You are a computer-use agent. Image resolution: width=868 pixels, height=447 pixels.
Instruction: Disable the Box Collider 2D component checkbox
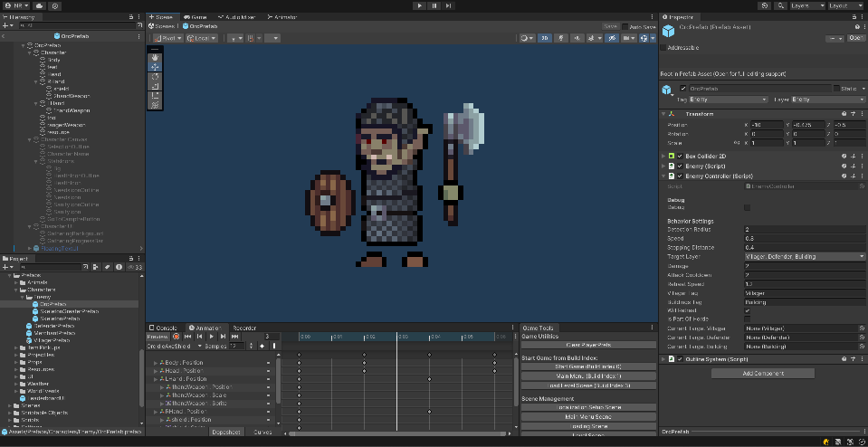coord(680,157)
